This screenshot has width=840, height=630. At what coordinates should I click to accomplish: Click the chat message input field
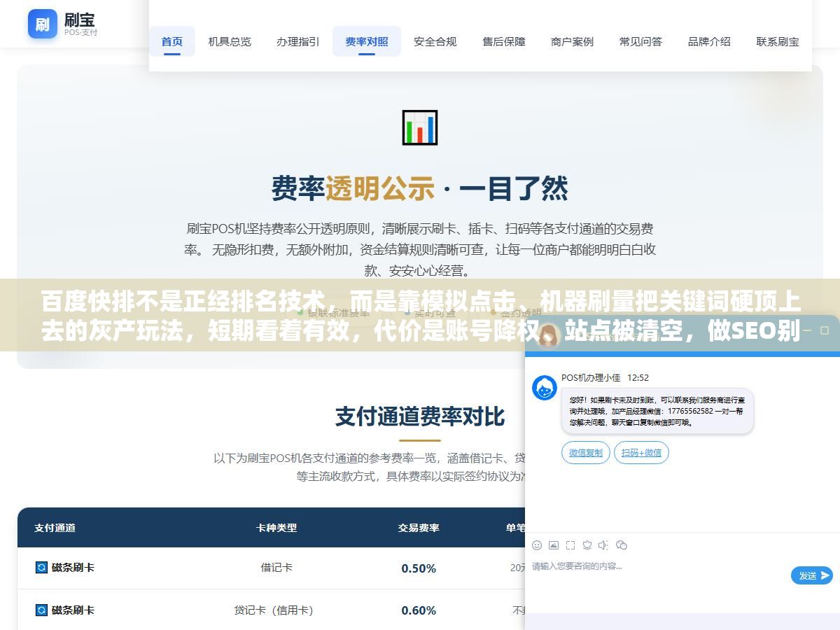point(658,575)
